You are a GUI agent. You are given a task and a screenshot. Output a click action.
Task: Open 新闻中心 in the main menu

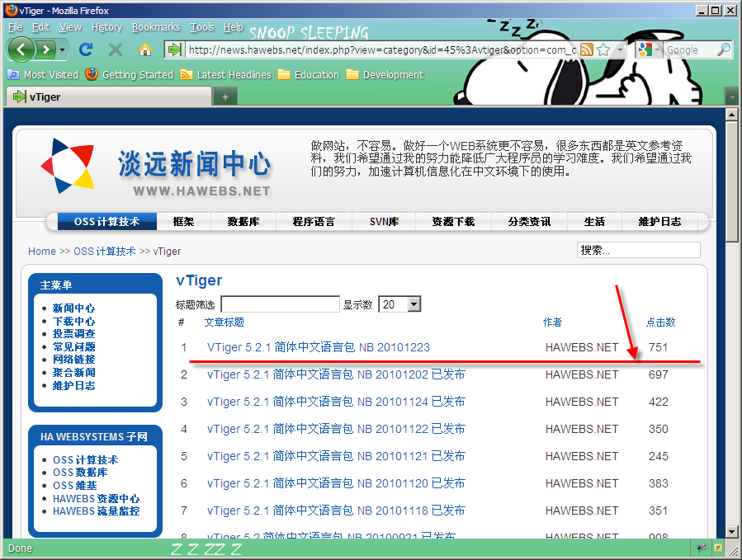[x=73, y=308]
